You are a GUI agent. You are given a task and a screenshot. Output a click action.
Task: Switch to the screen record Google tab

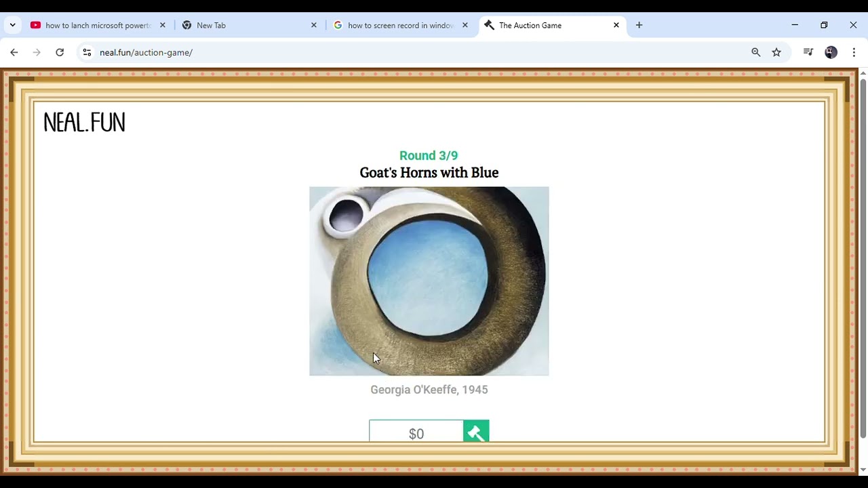tap(400, 25)
